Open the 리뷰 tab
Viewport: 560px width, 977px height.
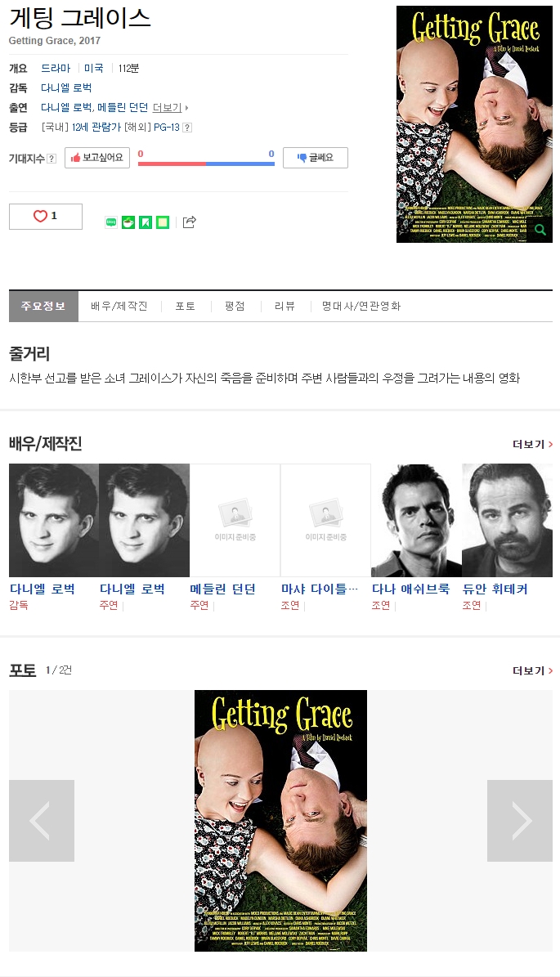pos(284,306)
